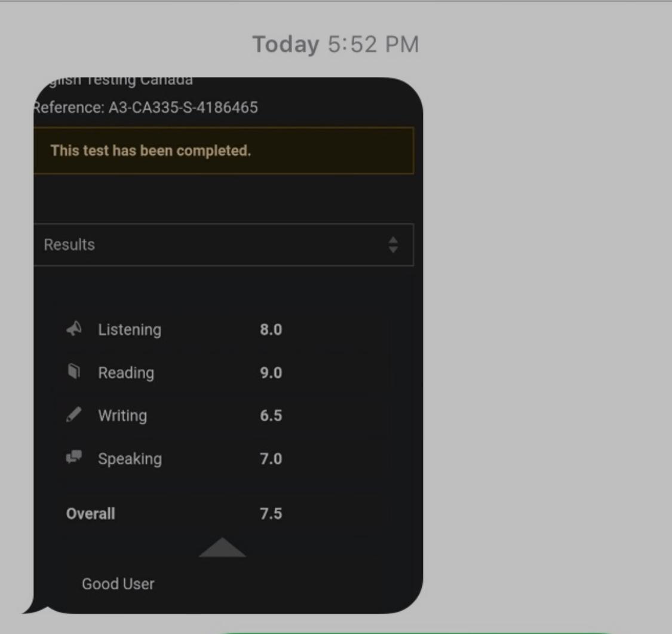Click the Reading book icon

click(74, 371)
